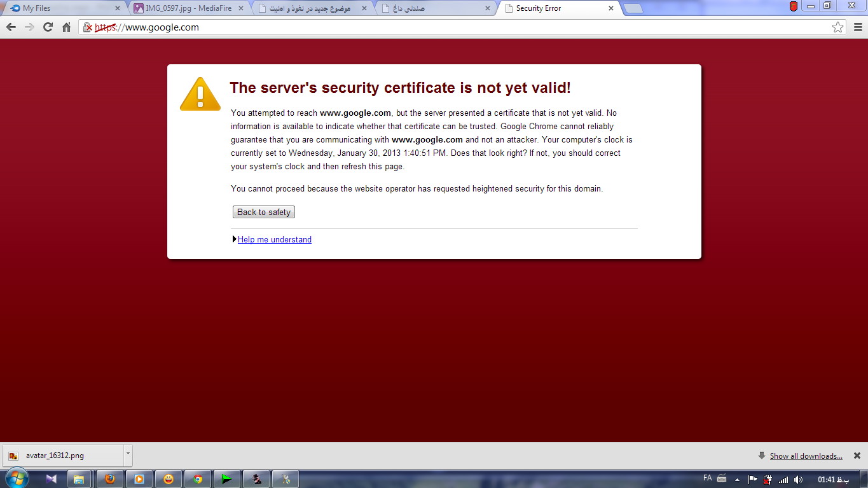
Task: Click the yellow warning triangle icon
Action: (x=200, y=94)
